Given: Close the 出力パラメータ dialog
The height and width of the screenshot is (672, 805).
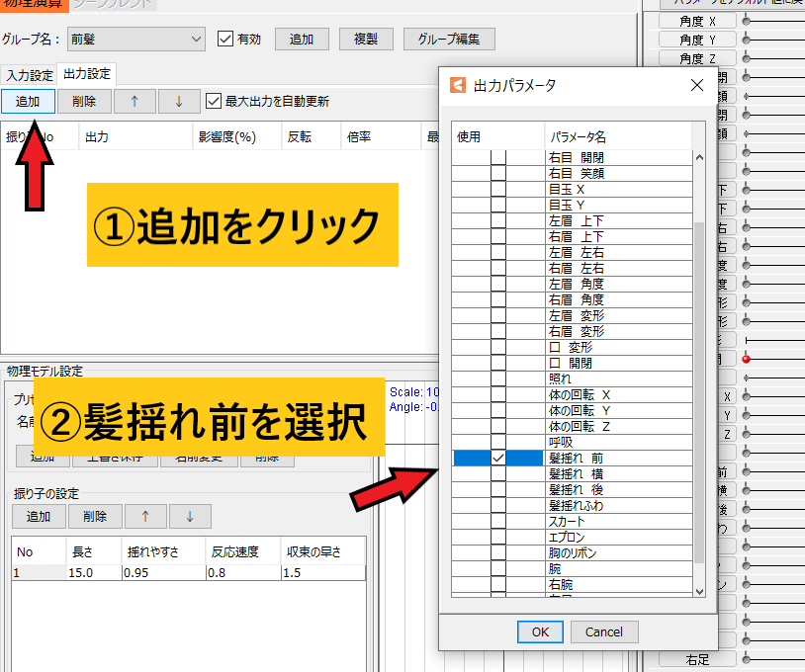Looking at the screenshot, I should tap(696, 85).
